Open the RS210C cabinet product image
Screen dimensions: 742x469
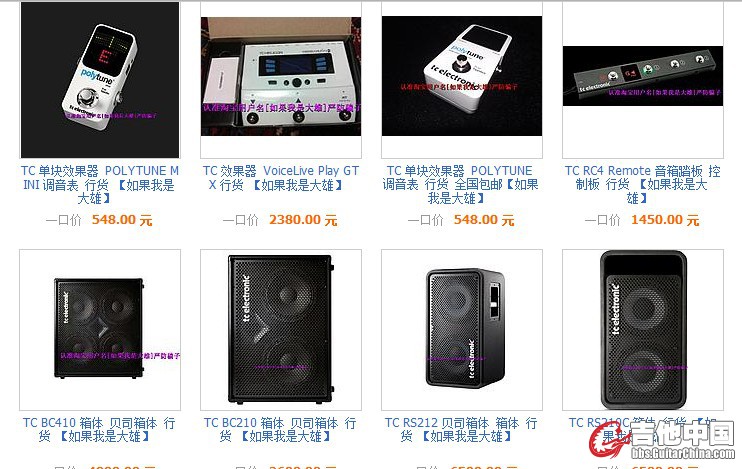[643, 330]
